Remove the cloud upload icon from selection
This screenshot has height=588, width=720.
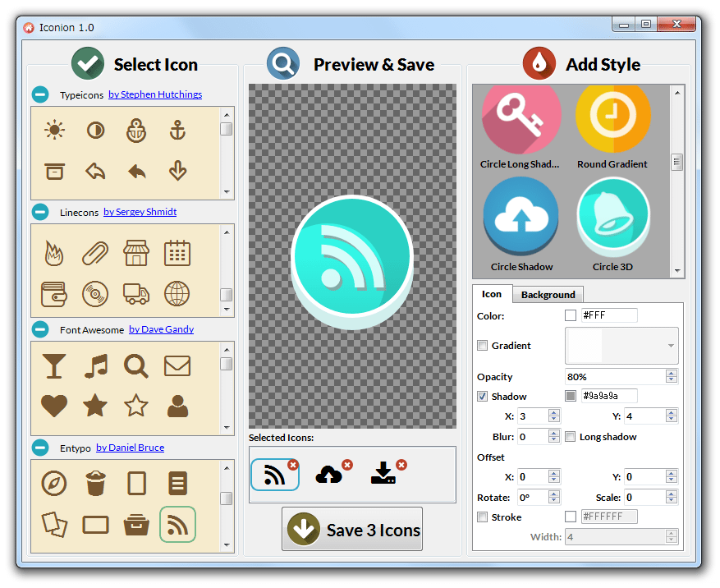click(x=347, y=465)
